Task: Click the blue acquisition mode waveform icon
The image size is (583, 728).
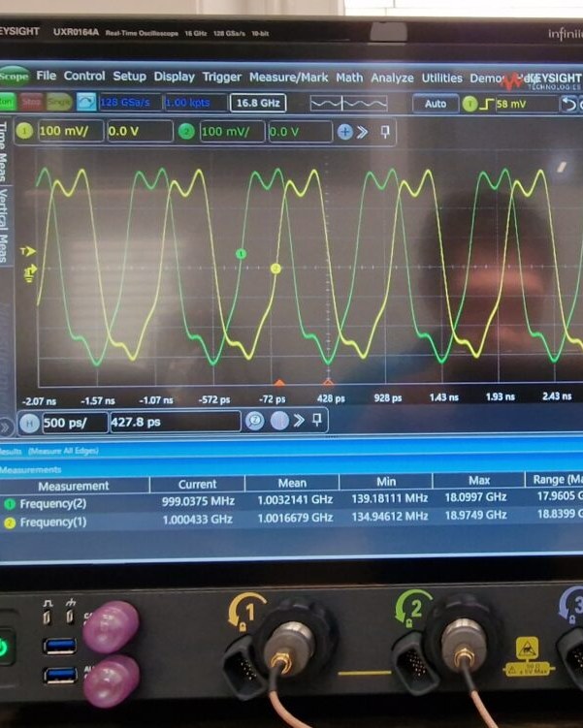Action: pyautogui.click(x=86, y=102)
